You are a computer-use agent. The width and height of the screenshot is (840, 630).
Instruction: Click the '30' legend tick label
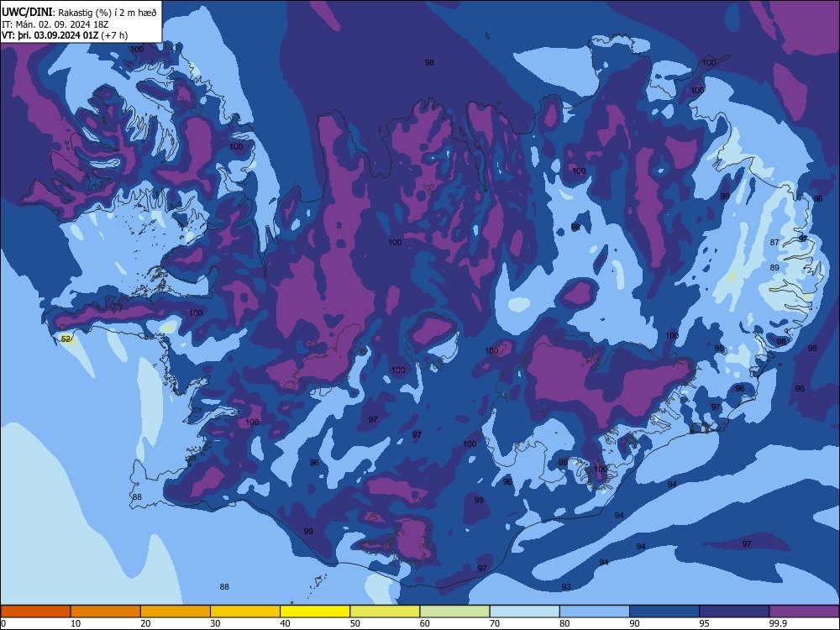click(x=215, y=623)
